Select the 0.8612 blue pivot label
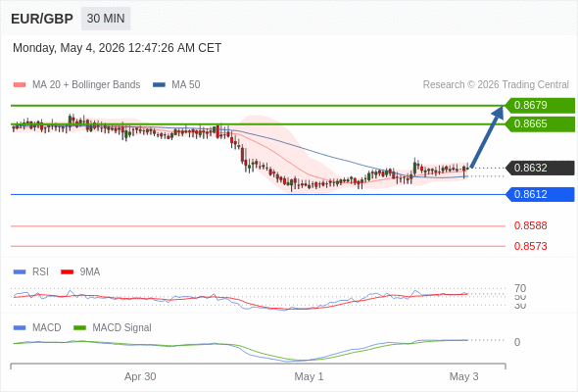Viewport: 578px width, 392px height. (x=540, y=194)
